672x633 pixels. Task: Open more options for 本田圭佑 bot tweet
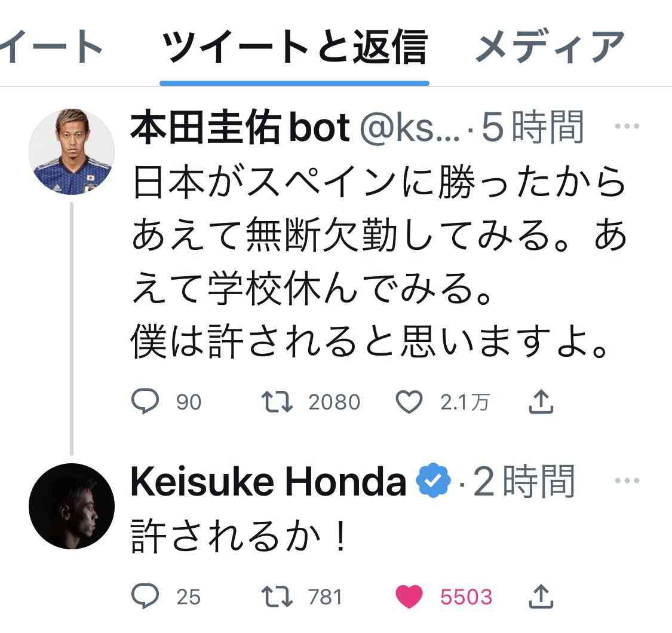point(627,127)
